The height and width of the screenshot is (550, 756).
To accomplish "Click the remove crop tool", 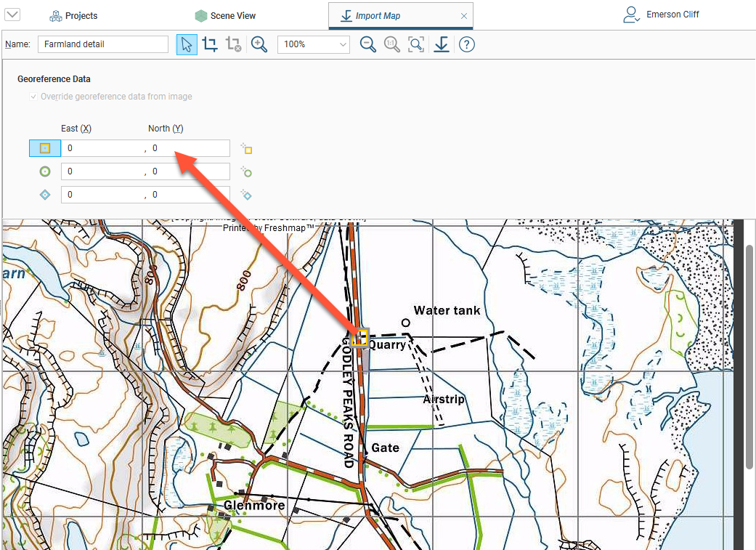I will 233,44.
